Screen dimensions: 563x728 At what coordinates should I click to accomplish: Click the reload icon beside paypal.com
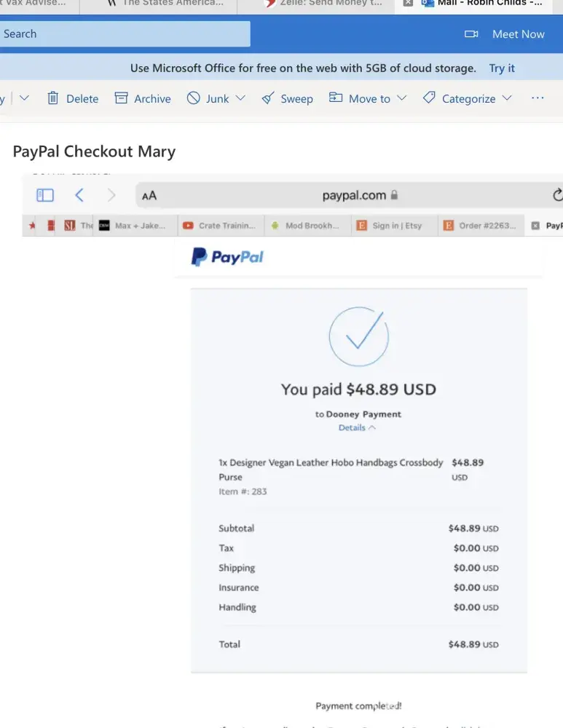[x=557, y=195]
